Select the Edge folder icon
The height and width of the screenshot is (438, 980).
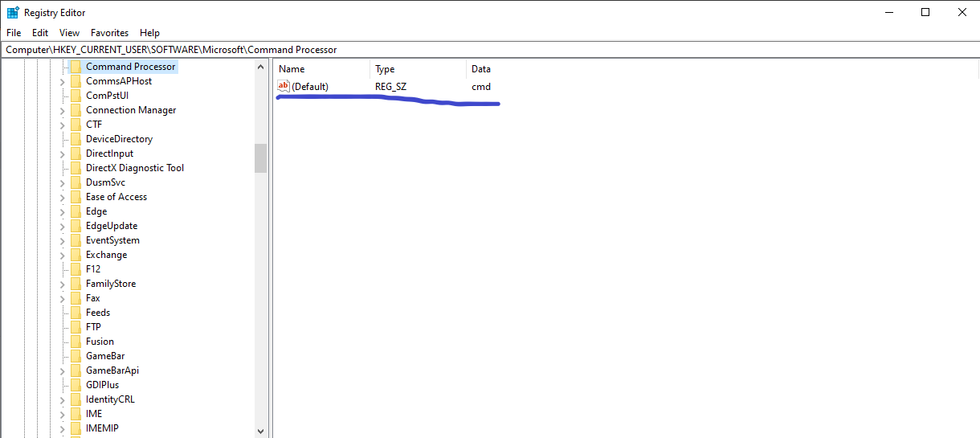tap(76, 211)
